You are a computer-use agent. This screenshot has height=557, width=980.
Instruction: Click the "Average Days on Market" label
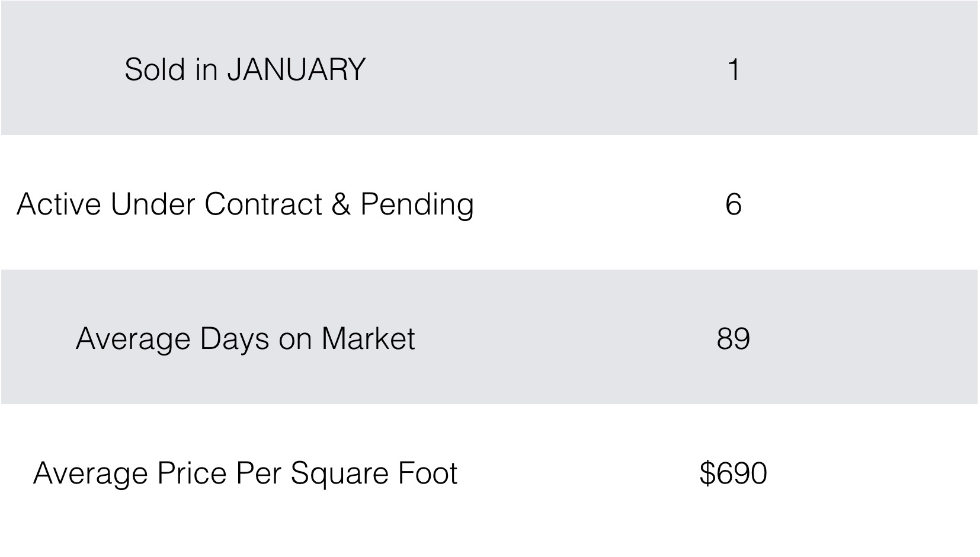tap(245, 339)
